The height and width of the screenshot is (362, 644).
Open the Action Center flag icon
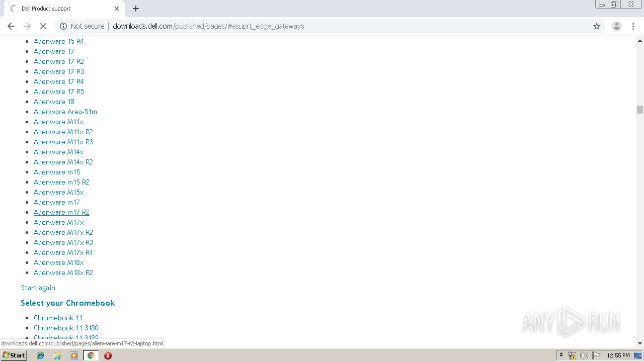tap(596, 355)
